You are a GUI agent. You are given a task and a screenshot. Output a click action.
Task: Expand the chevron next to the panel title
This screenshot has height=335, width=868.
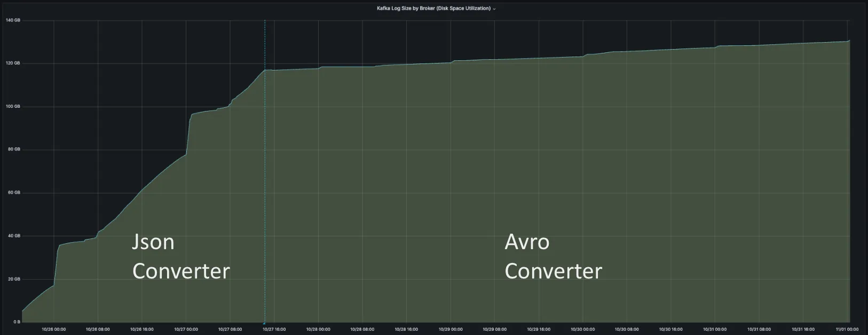click(x=494, y=9)
